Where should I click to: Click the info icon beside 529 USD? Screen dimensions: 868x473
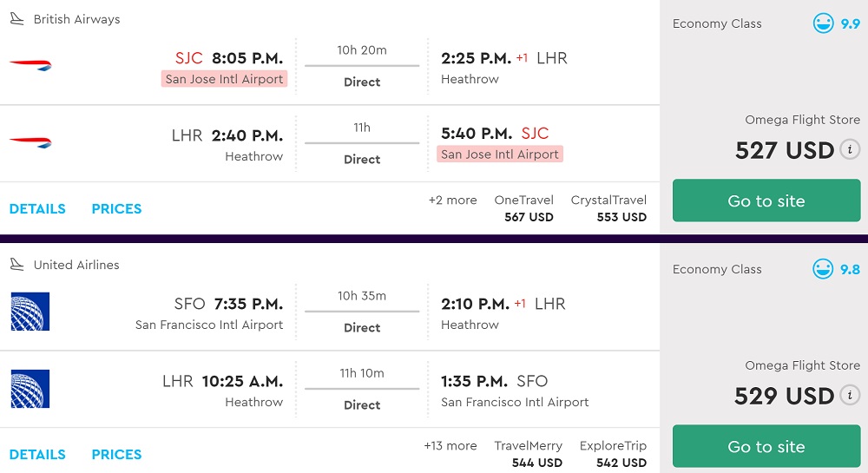pos(850,395)
